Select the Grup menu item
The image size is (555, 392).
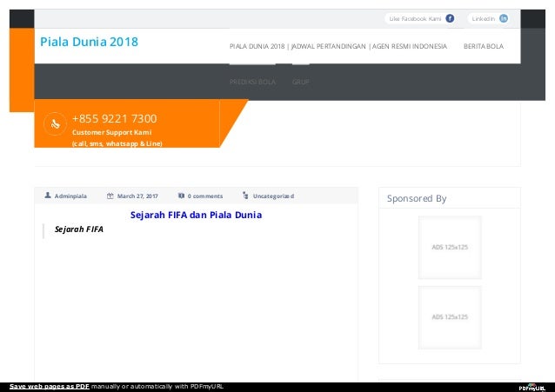[301, 82]
